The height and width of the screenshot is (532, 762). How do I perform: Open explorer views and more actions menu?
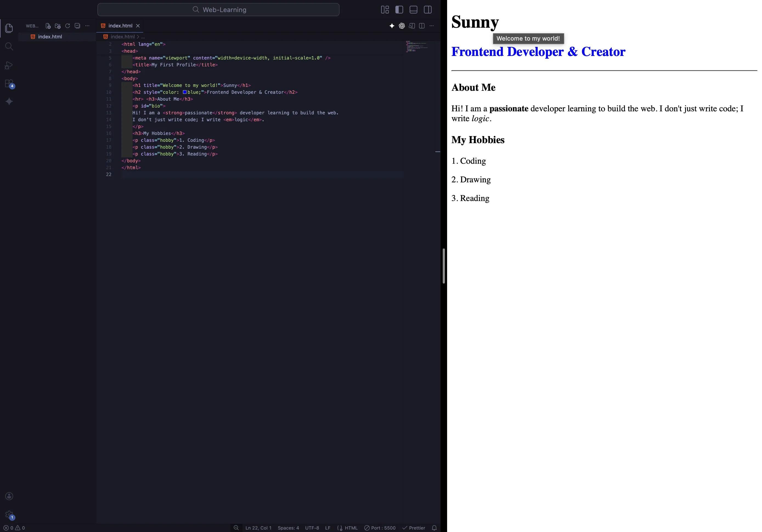pos(87,26)
